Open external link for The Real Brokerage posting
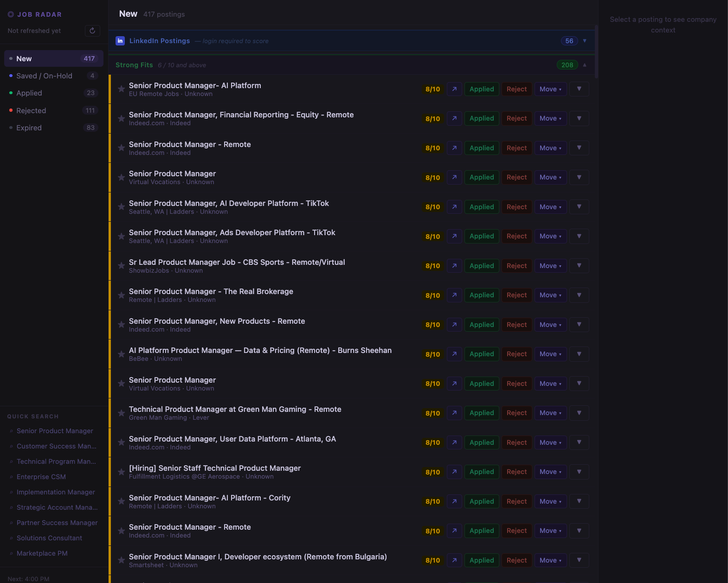 click(454, 295)
